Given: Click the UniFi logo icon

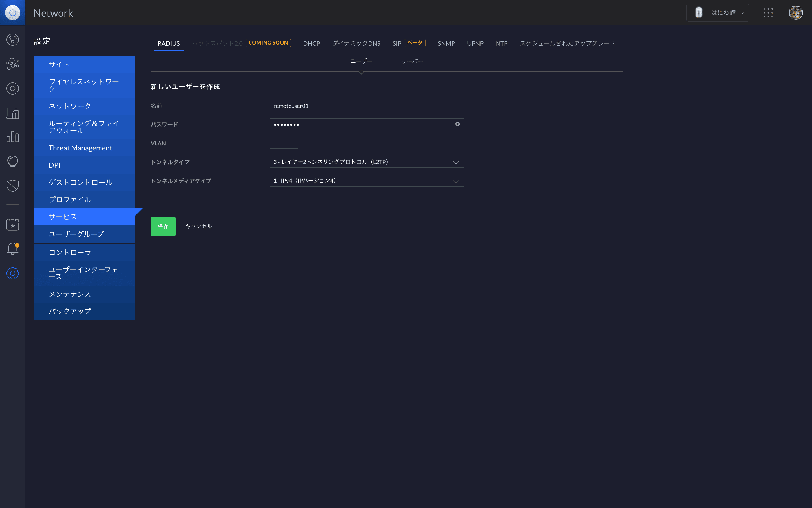Looking at the screenshot, I should pyautogui.click(x=12, y=13).
